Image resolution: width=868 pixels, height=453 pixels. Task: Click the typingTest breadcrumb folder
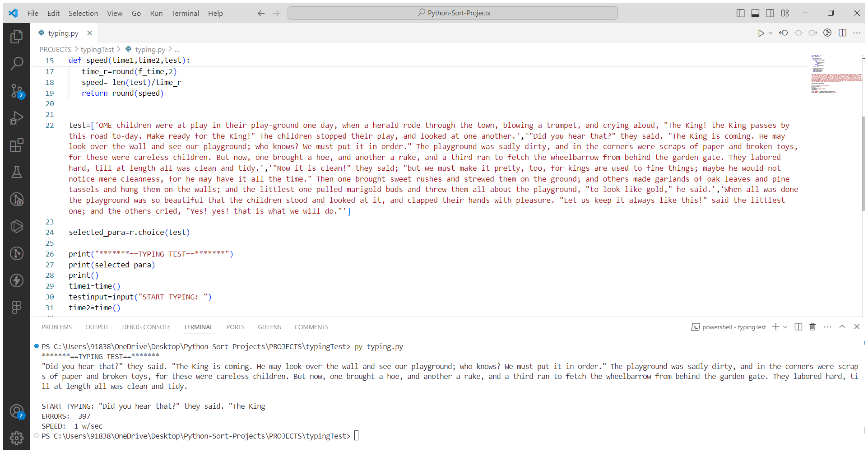tap(97, 49)
